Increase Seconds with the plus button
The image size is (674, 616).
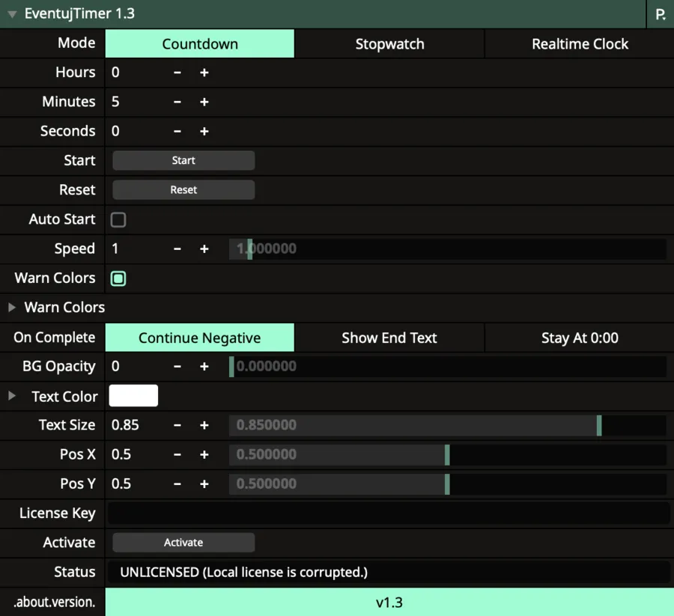pos(204,132)
